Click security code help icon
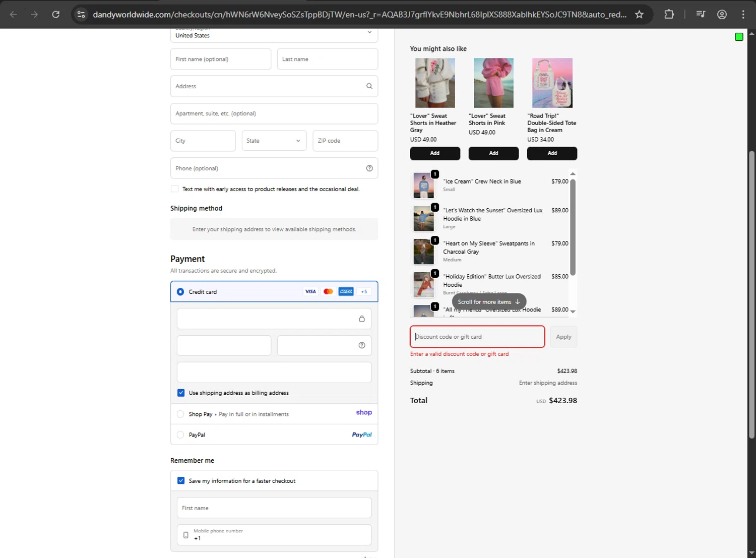The height and width of the screenshot is (558, 756). pos(361,345)
